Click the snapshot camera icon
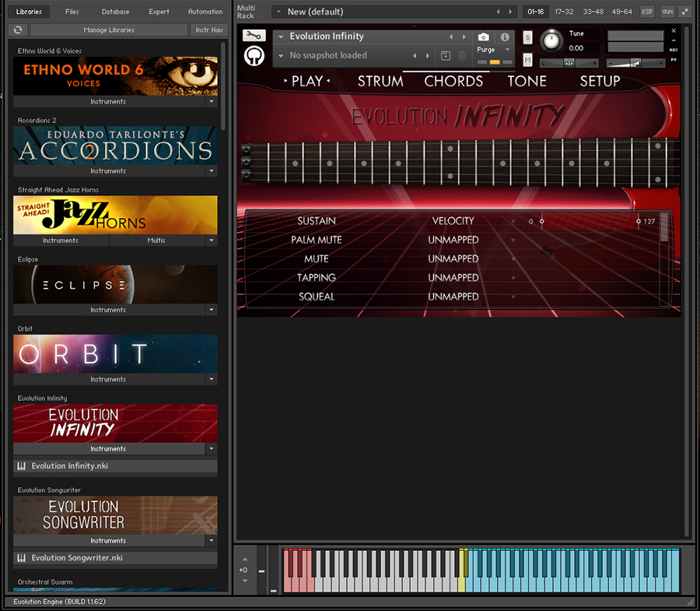The image size is (700, 611). pos(484,37)
